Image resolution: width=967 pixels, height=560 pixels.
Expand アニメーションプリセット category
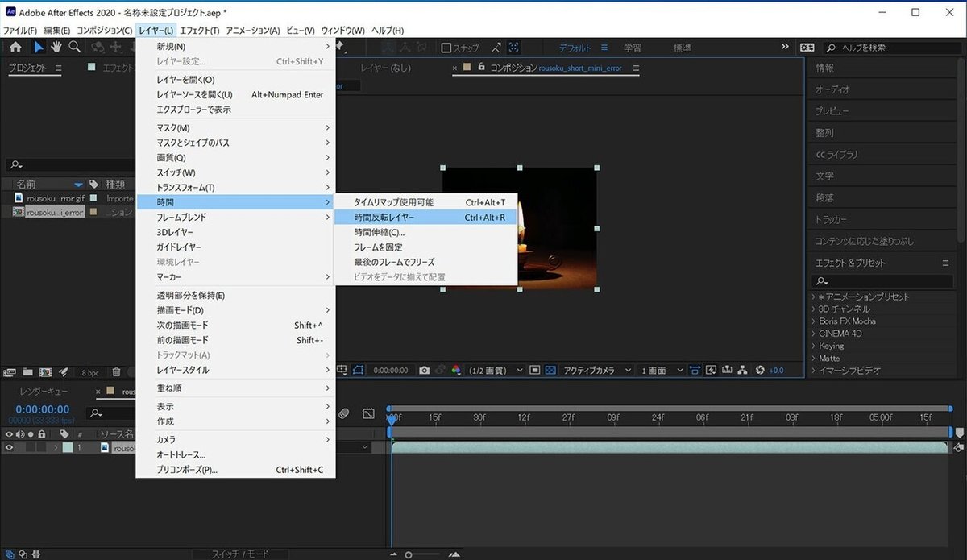pyautogui.click(x=813, y=297)
